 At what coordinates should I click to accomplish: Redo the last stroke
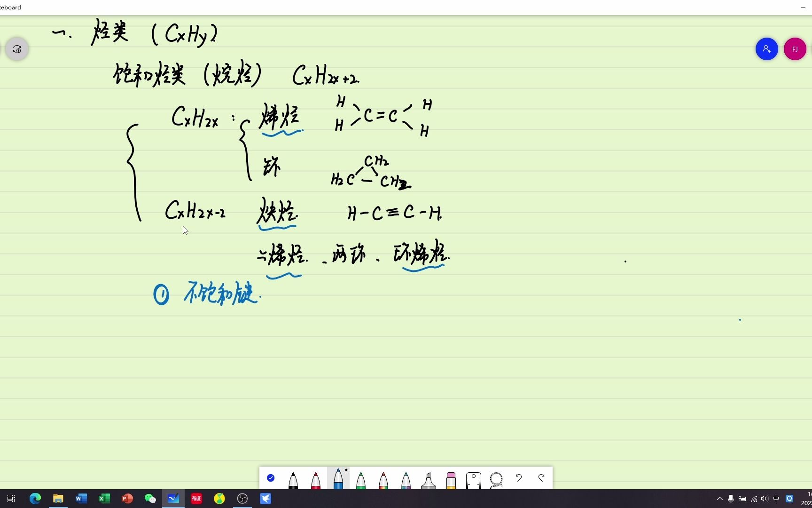point(541,478)
